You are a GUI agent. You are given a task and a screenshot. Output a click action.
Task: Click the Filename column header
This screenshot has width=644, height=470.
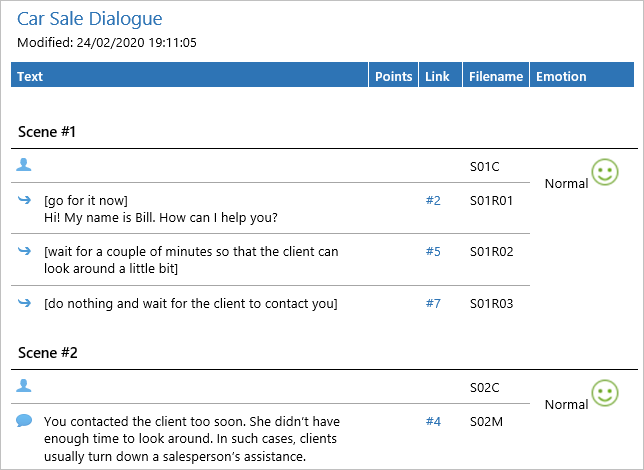[496, 77]
